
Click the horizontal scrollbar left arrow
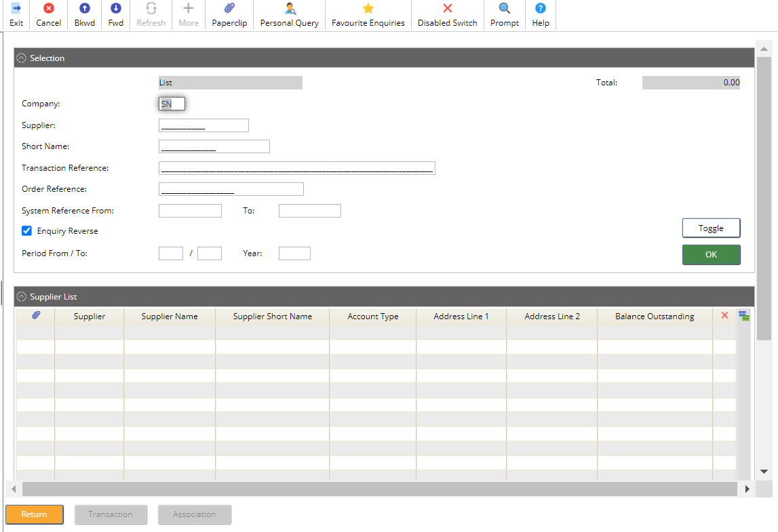(14, 489)
